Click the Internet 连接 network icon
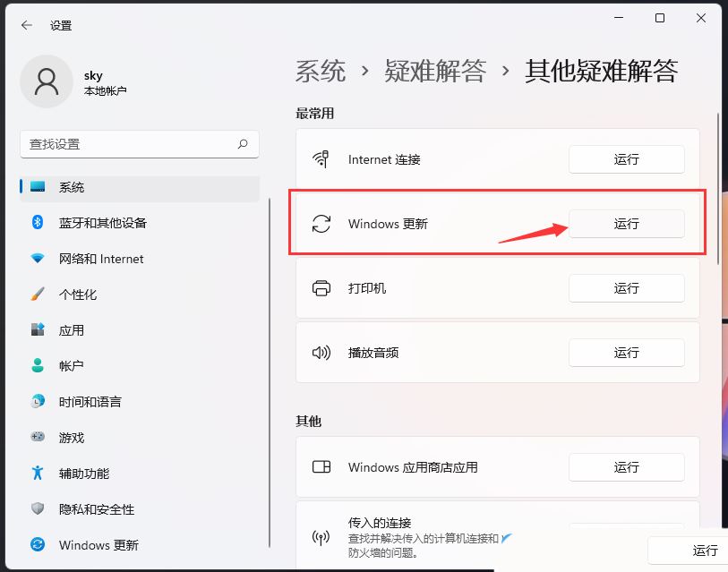The height and width of the screenshot is (572, 728). point(321,159)
